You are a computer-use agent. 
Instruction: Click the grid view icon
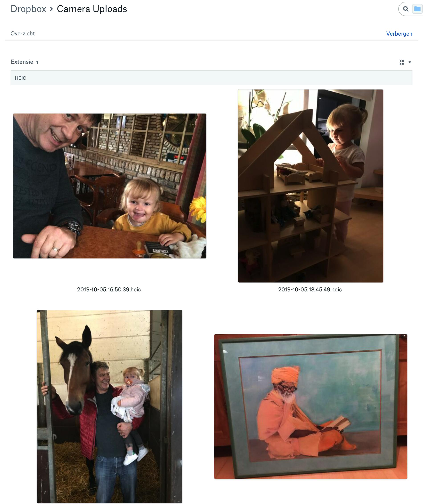[x=402, y=62]
